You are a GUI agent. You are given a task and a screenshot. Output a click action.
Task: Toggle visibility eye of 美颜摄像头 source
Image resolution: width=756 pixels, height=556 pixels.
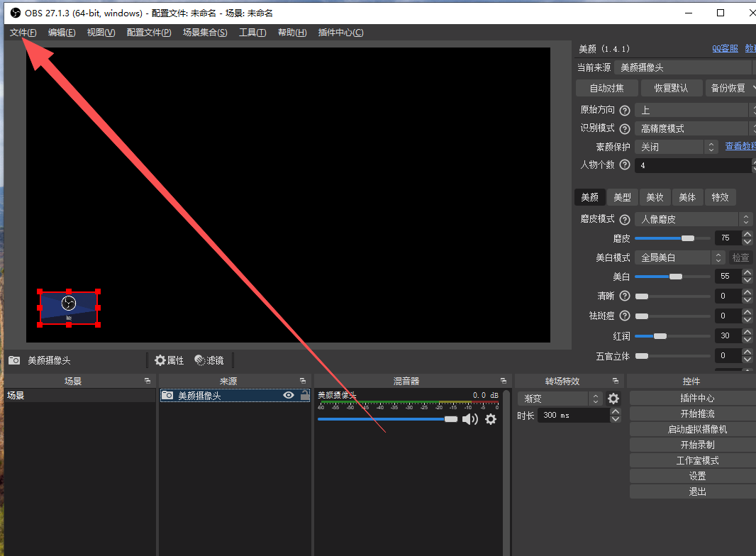point(289,396)
